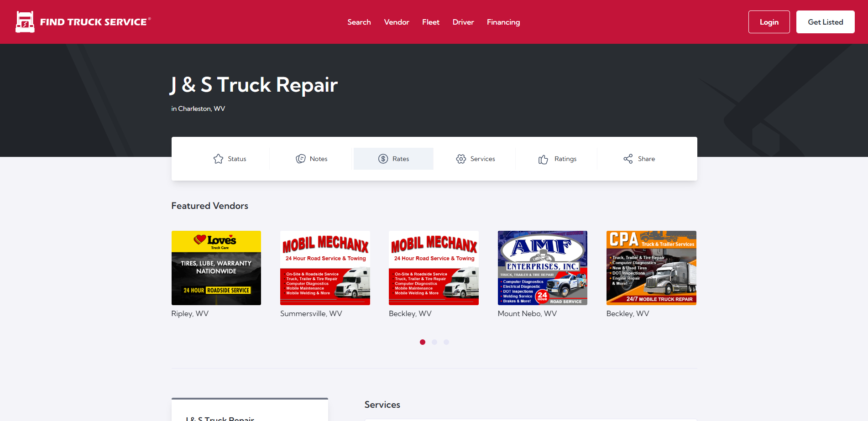The width and height of the screenshot is (868, 421).
Task: Click the Find Truck Service truck logo
Action: (x=25, y=22)
